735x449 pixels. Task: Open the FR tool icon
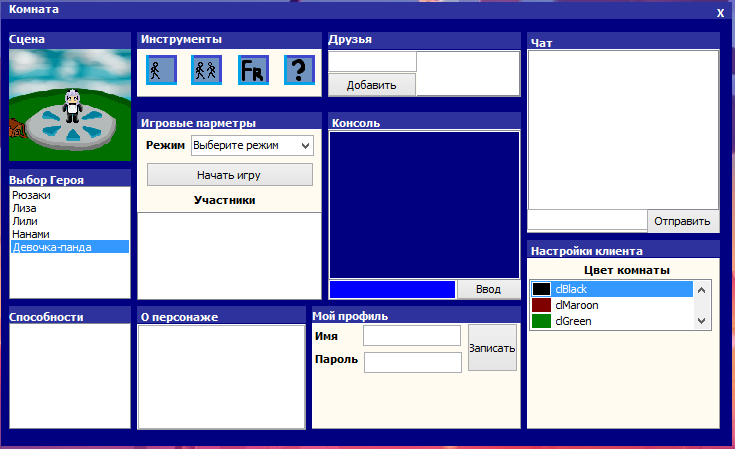(x=253, y=70)
